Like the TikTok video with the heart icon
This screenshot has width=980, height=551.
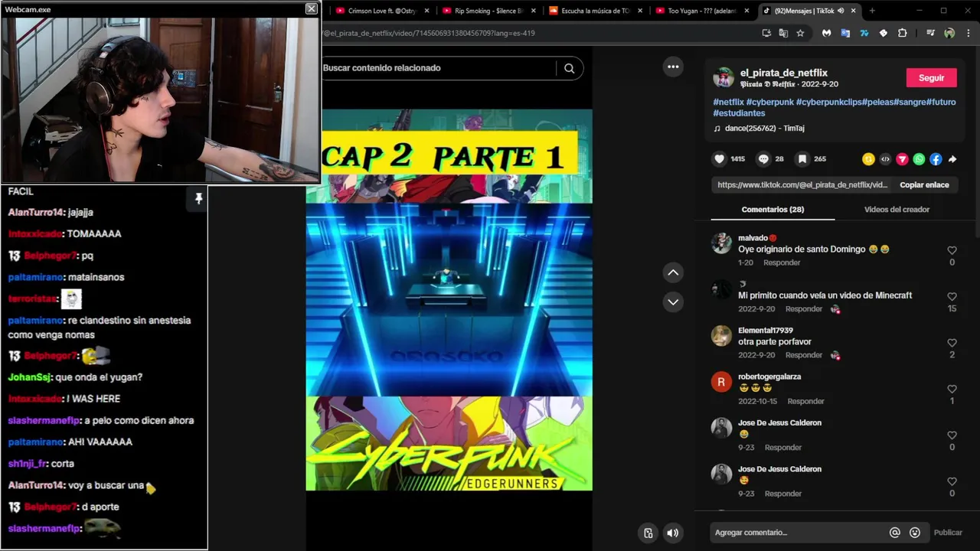719,159
